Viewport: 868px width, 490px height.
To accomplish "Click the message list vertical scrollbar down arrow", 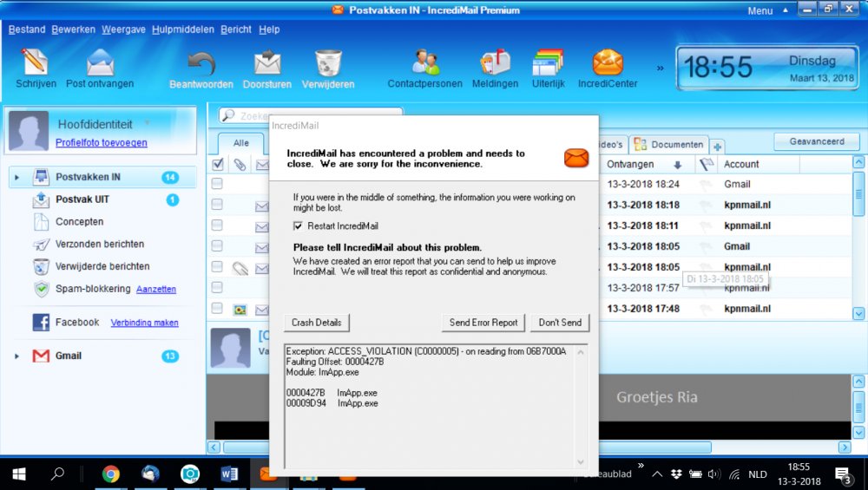I will (x=858, y=313).
